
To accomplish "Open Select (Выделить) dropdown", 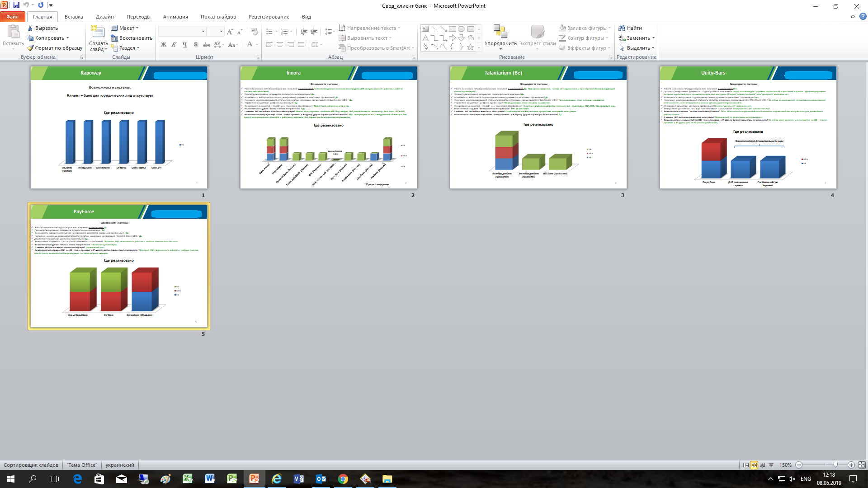I will pyautogui.click(x=637, y=48).
